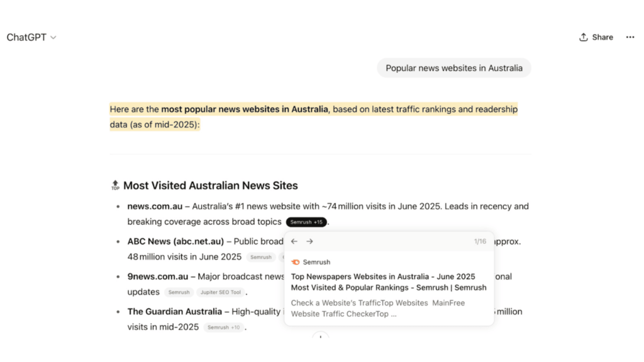The image size is (644, 362).
Task: Click the 1/16 citation counter
Action: [x=480, y=241]
